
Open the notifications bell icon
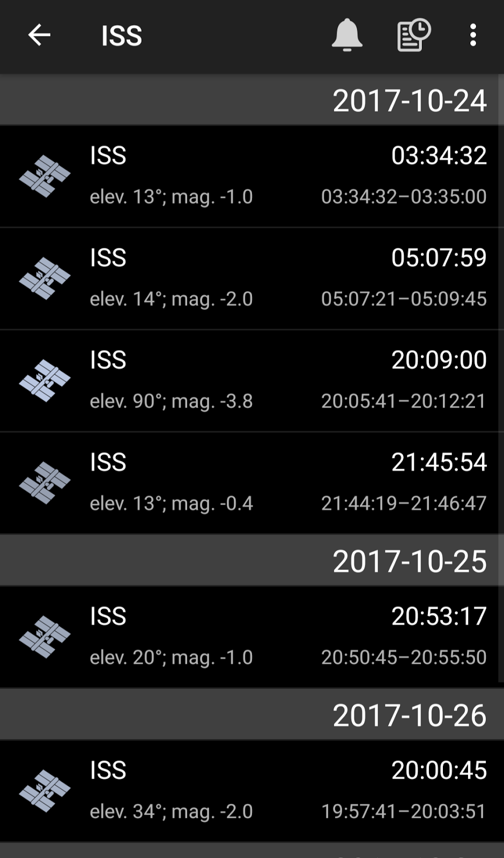(x=347, y=35)
